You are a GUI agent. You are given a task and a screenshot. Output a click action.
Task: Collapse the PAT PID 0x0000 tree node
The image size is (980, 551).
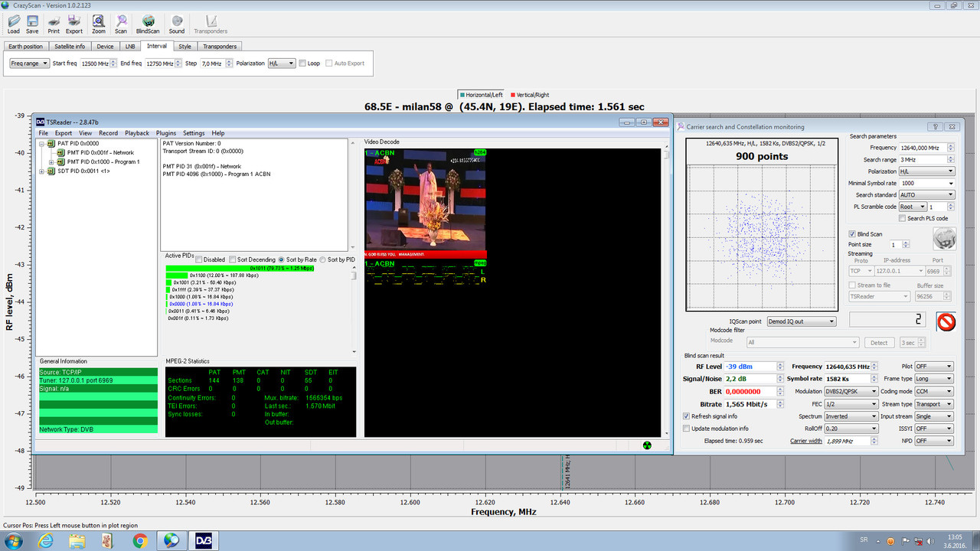click(x=42, y=143)
